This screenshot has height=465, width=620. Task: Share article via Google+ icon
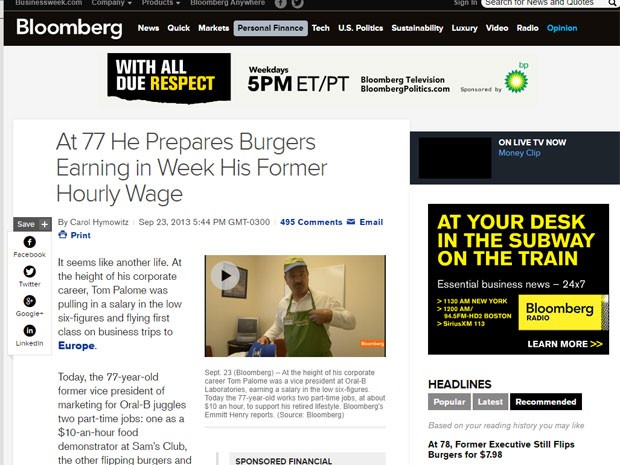pos(30,301)
